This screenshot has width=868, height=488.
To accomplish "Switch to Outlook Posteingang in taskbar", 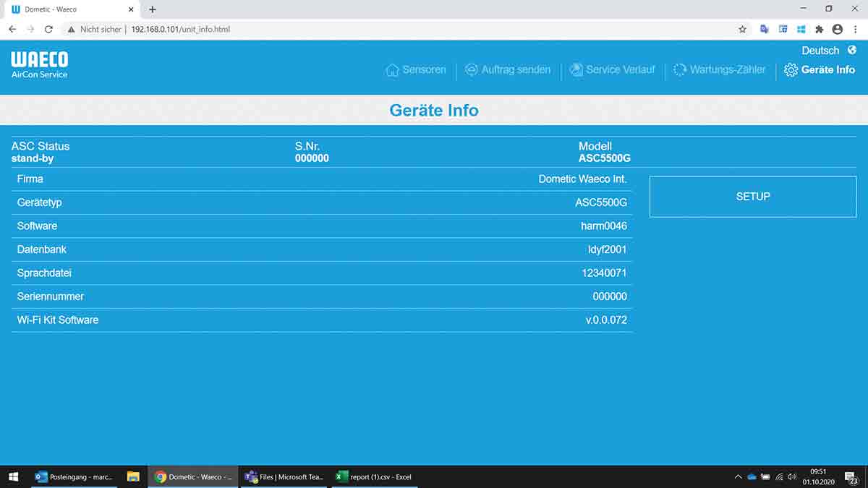I will [74, 476].
